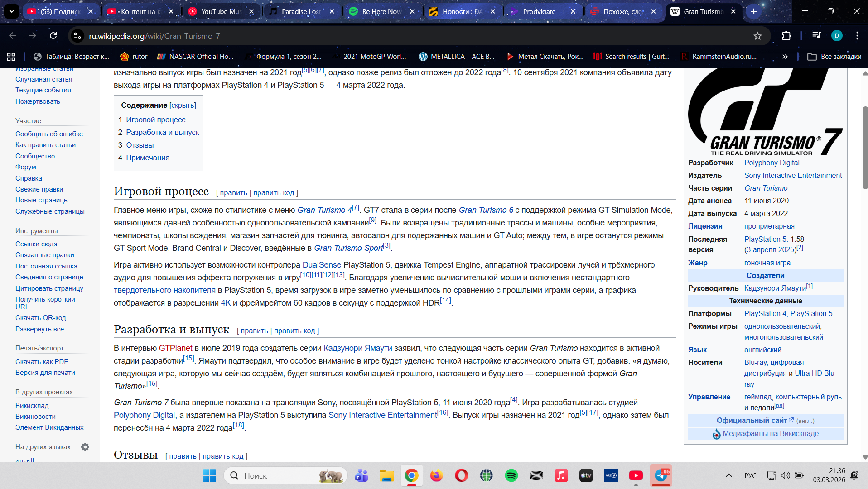Image resolution: width=868 pixels, height=489 pixels.
Task: Open language settings gear icon in sidebar
Action: 85,447
